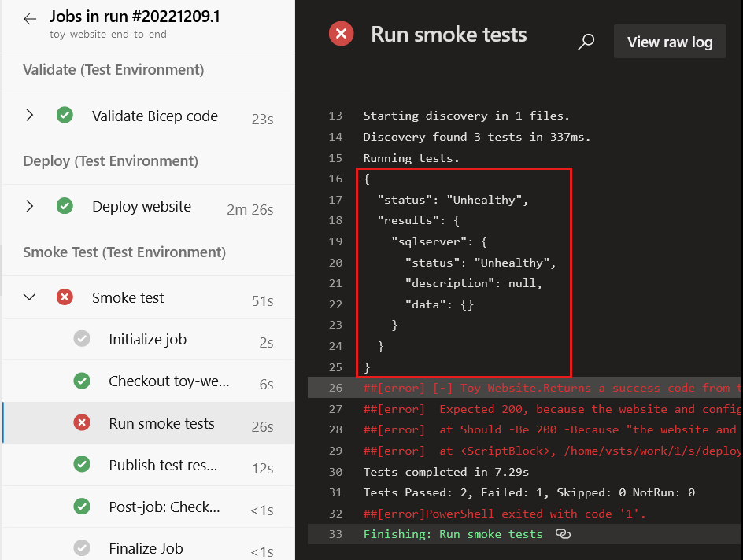Open the Publish test res... step

tap(149, 465)
